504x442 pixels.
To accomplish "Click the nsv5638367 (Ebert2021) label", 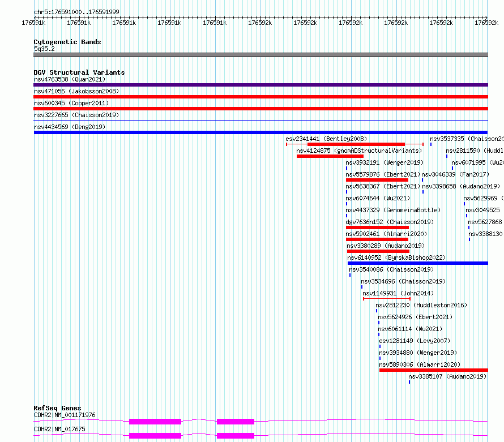I will (x=383, y=186).
